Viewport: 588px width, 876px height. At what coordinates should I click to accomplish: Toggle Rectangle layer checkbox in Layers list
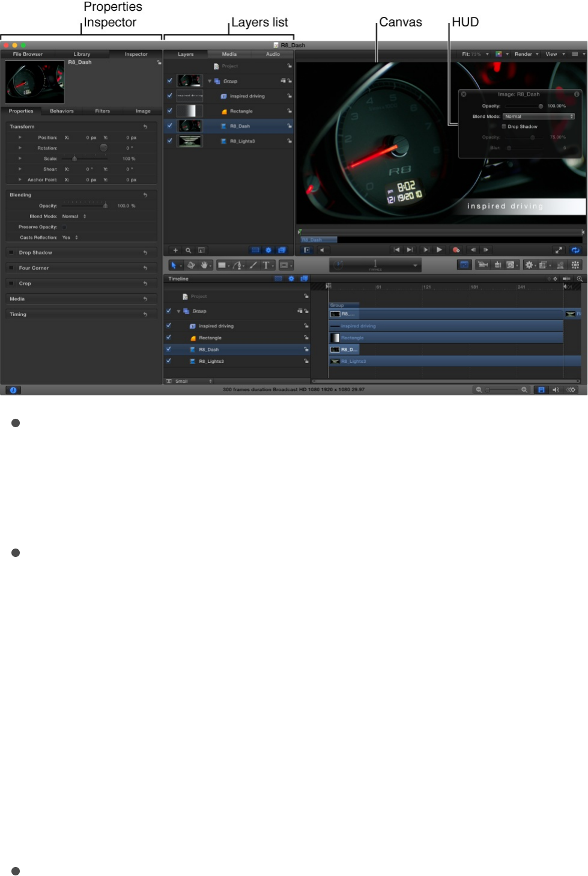point(169,111)
